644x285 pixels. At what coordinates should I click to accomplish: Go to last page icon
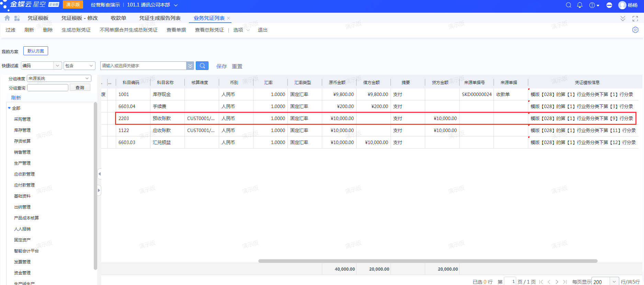[x=565, y=282]
